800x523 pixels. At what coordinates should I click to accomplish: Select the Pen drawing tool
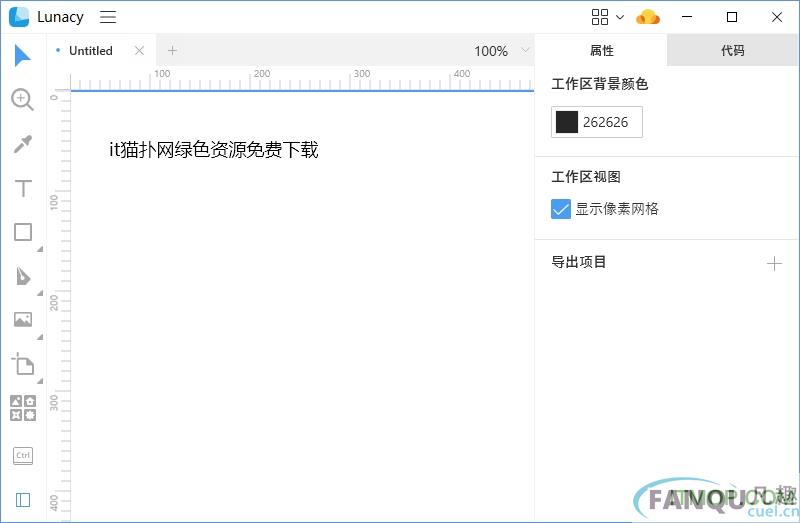tap(22, 277)
